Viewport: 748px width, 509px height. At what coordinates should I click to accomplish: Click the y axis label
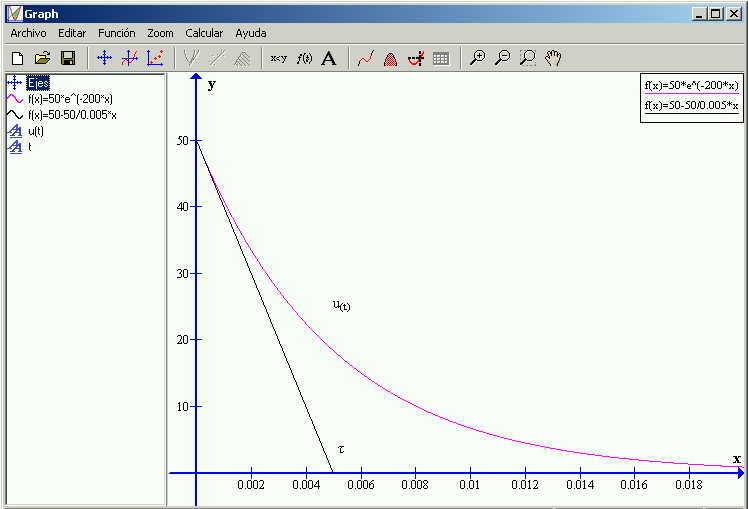click(212, 85)
